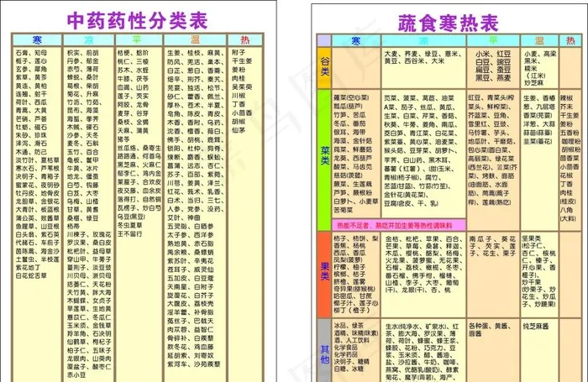Click the line 大麦、荞麦、绿豆、薏米、

coord(422,54)
